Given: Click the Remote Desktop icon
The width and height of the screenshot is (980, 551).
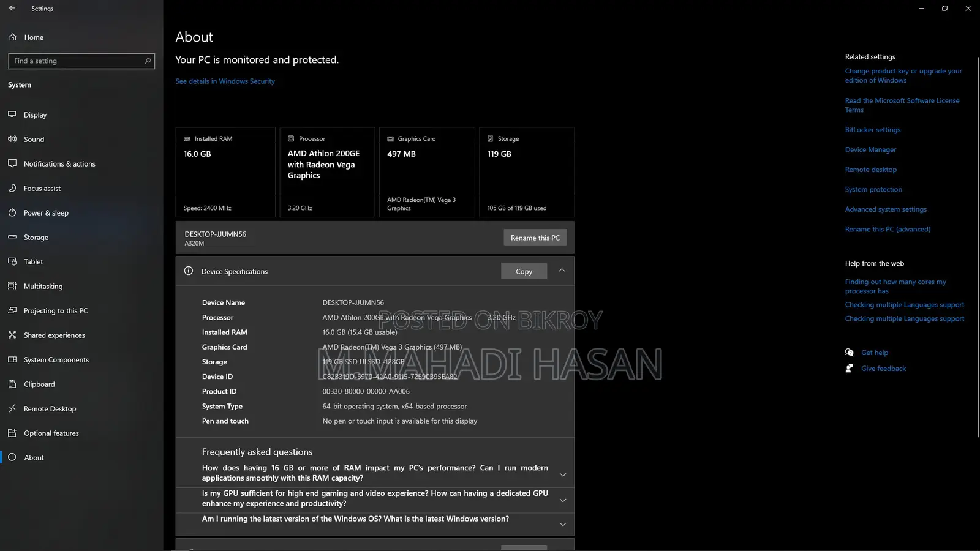Looking at the screenshot, I should click(12, 408).
